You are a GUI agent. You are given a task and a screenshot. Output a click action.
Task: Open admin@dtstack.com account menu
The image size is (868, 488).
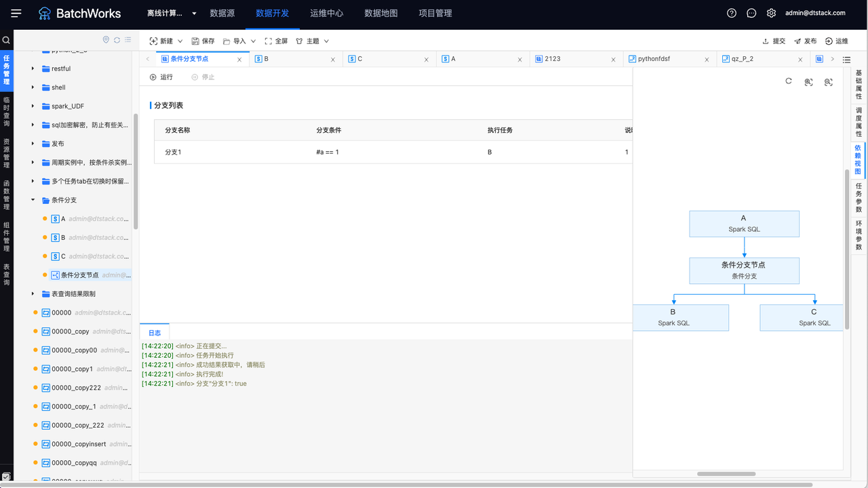815,13
